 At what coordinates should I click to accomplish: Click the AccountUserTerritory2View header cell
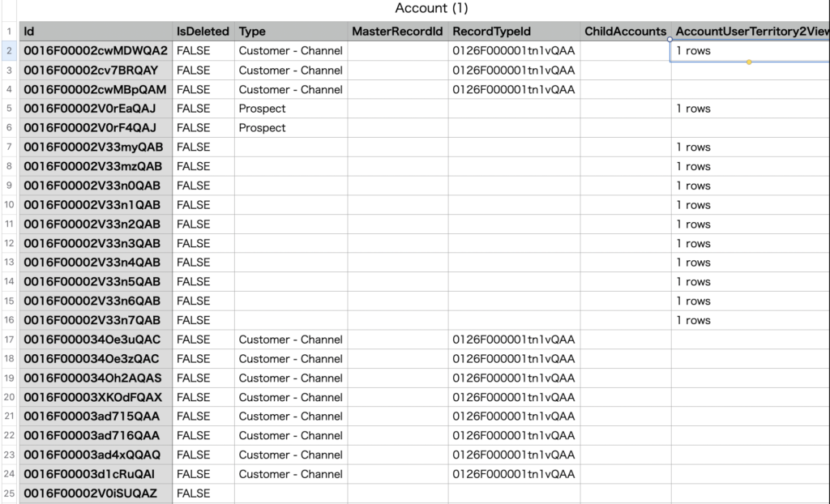[x=750, y=32]
